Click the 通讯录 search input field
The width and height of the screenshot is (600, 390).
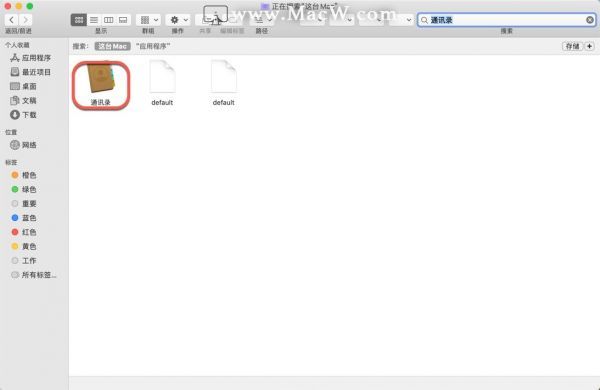click(506, 20)
